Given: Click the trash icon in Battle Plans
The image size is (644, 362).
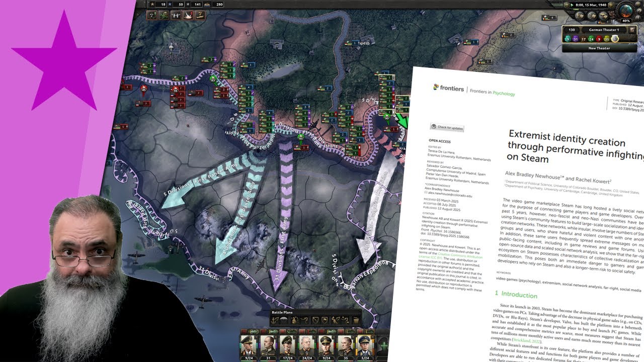Looking at the screenshot, I should click(x=356, y=320).
